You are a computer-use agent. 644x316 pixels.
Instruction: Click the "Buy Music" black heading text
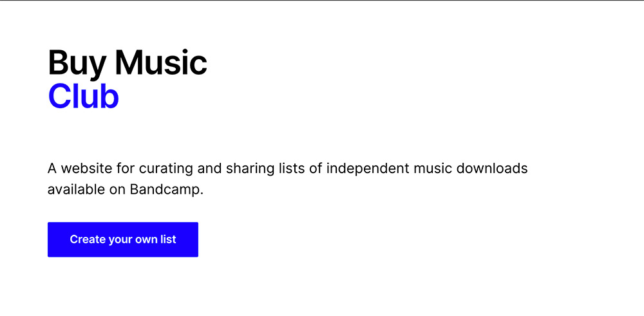[128, 62]
